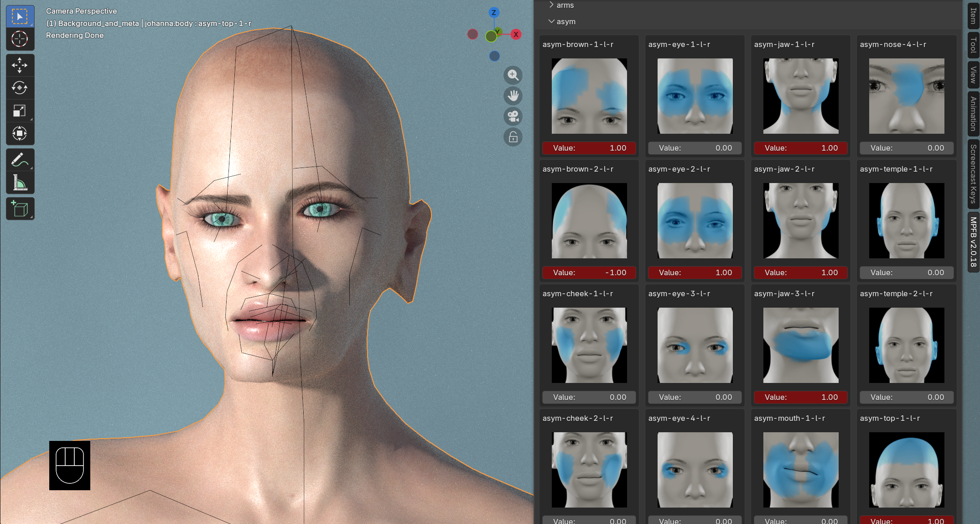Select the Move tool
Image resolution: width=980 pixels, height=524 pixels.
click(20, 65)
